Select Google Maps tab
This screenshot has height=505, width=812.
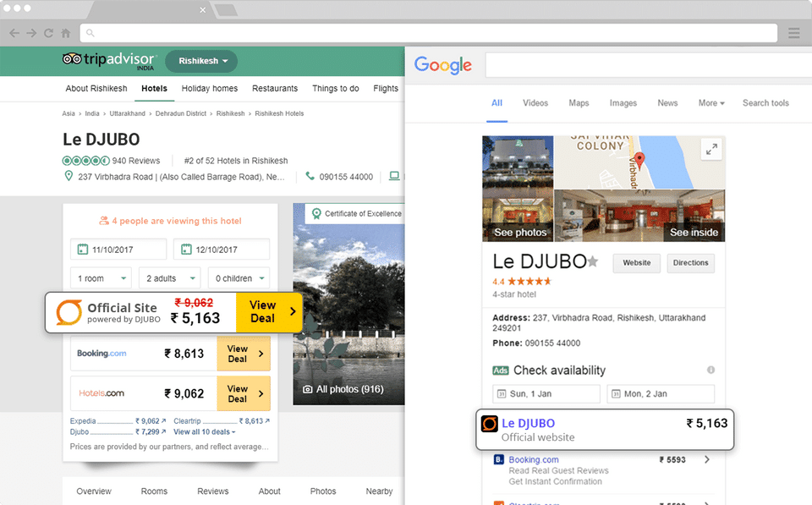[579, 103]
